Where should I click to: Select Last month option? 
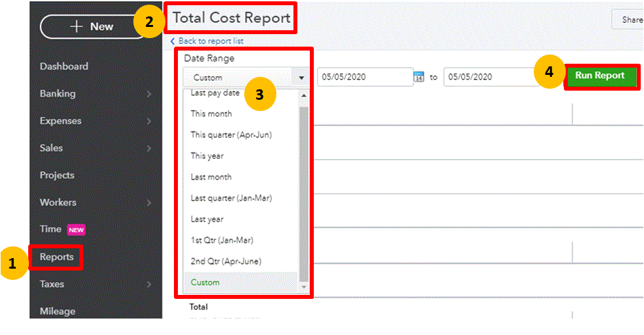(x=211, y=177)
